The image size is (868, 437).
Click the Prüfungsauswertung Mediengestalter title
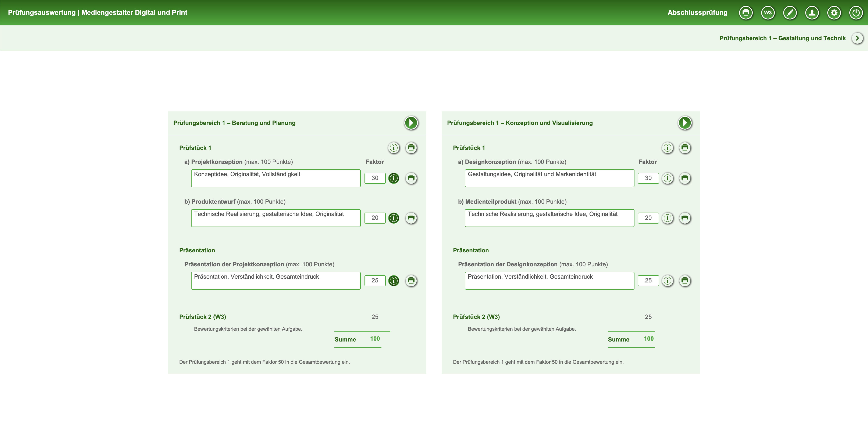click(98, 12)
